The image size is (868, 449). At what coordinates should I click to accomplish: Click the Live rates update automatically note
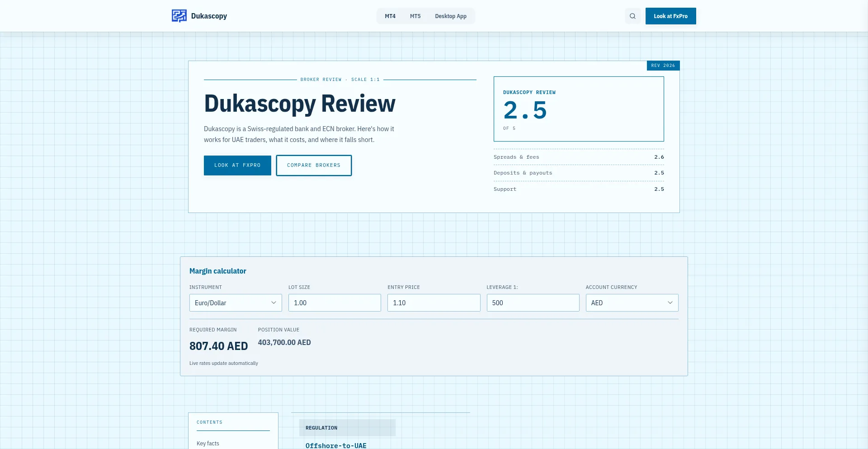coord(224,363)
